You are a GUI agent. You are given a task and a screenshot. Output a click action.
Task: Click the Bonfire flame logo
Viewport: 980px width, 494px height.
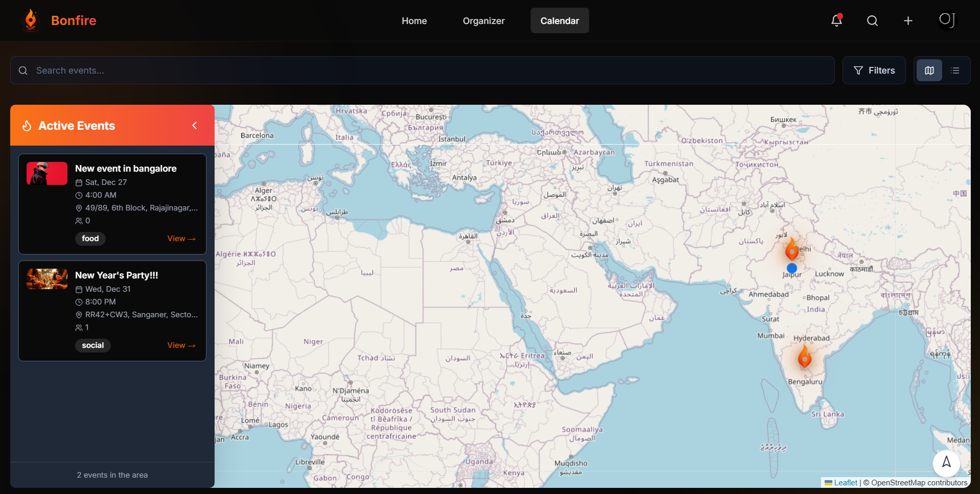point(31,20)
